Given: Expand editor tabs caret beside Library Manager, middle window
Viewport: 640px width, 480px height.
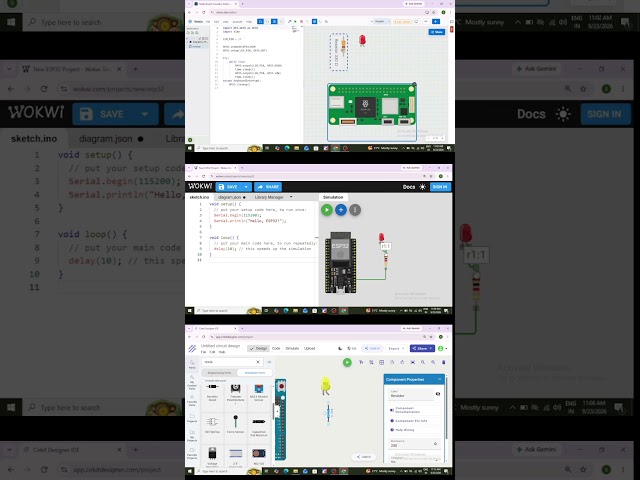Looking at the screenshot, I should pos(291,197).
